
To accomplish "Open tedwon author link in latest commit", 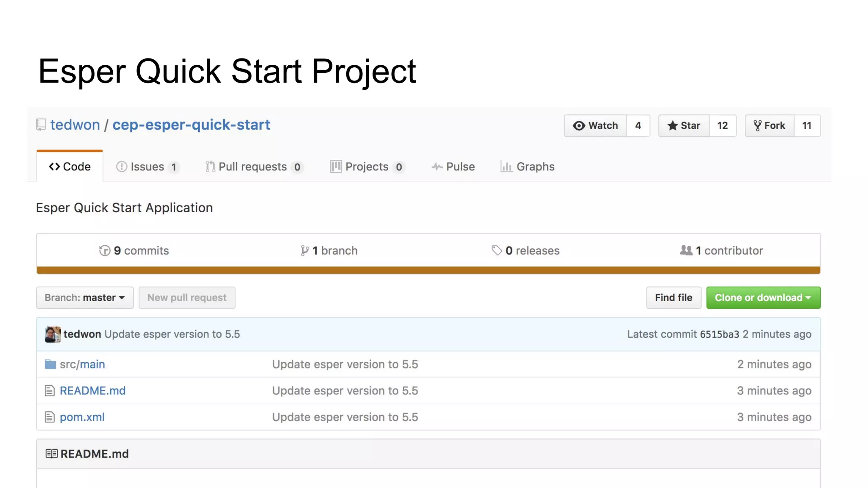I will [x=82, y=334].
